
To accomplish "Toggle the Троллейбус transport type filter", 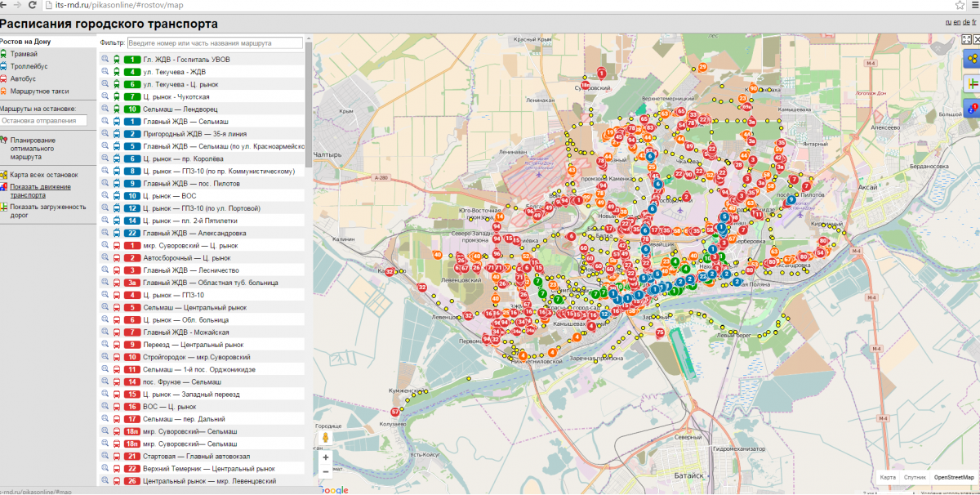I will click(29, 66).
